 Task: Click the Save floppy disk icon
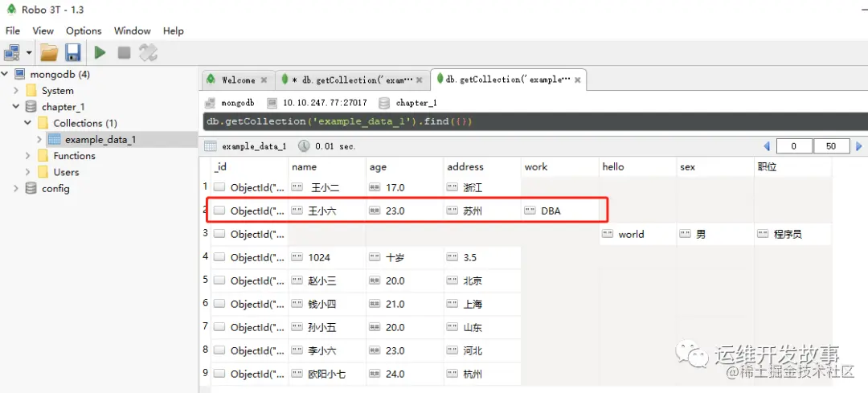click(73, 52)
